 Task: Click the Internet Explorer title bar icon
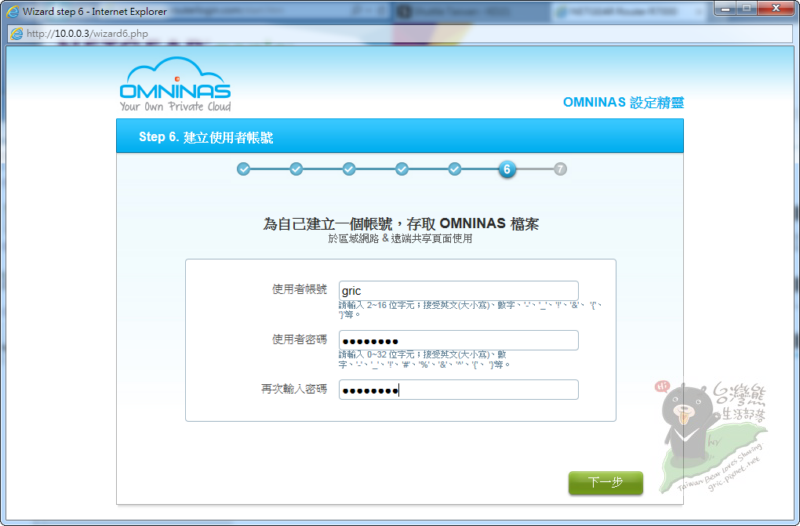click(x=12, y=11)
